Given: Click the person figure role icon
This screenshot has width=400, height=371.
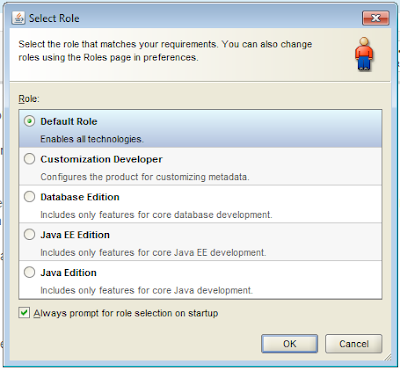Looking at the screenshot, I should click(364, 54).
